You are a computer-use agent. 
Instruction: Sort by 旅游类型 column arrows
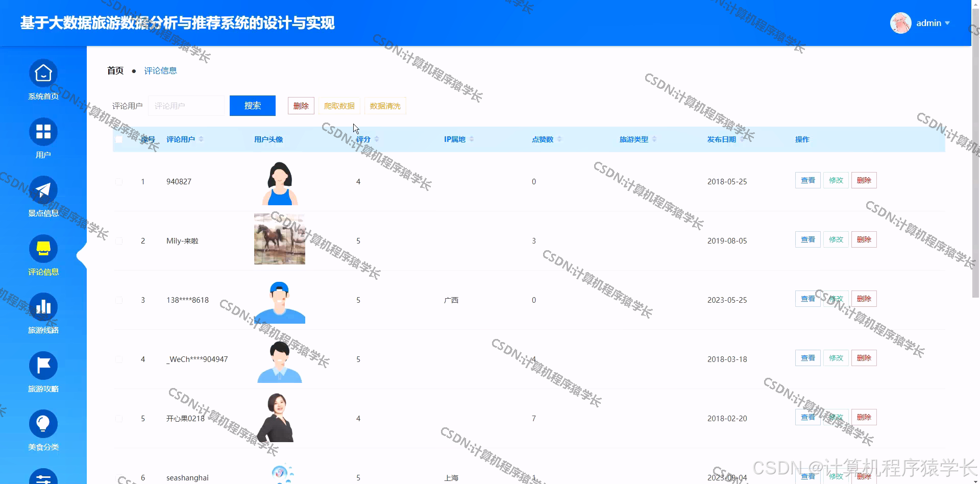point(654,139)
